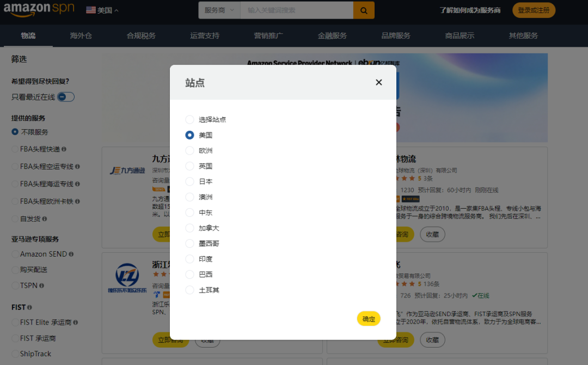Check the FIST Elite 承运商 filter
Viewport: 588px width, 365px height.
pyautogui.click(x=15, y=323)
